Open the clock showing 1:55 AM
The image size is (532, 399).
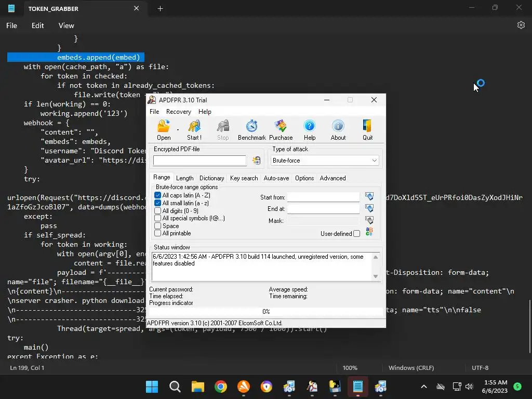tap(495, 387)
